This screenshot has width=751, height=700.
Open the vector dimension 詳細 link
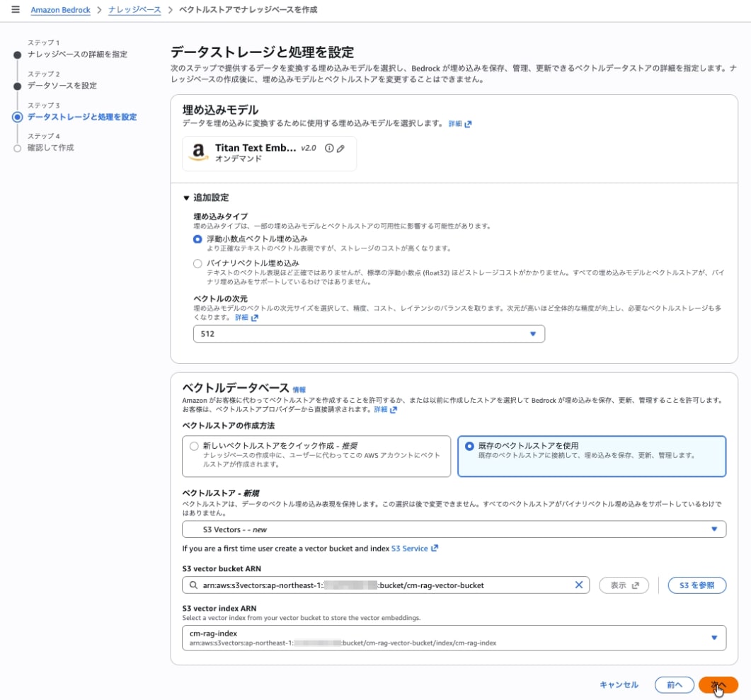click(x=246, y=317)
